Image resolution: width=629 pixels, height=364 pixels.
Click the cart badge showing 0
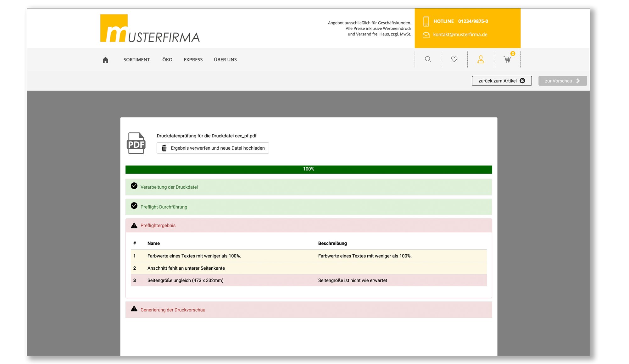tap(513, 53)
